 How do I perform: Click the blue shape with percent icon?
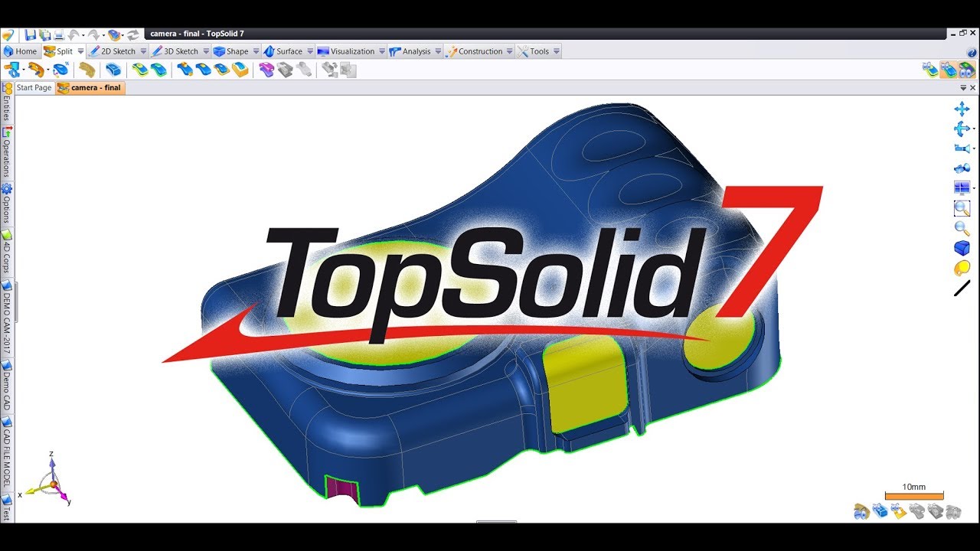(61, 70)
